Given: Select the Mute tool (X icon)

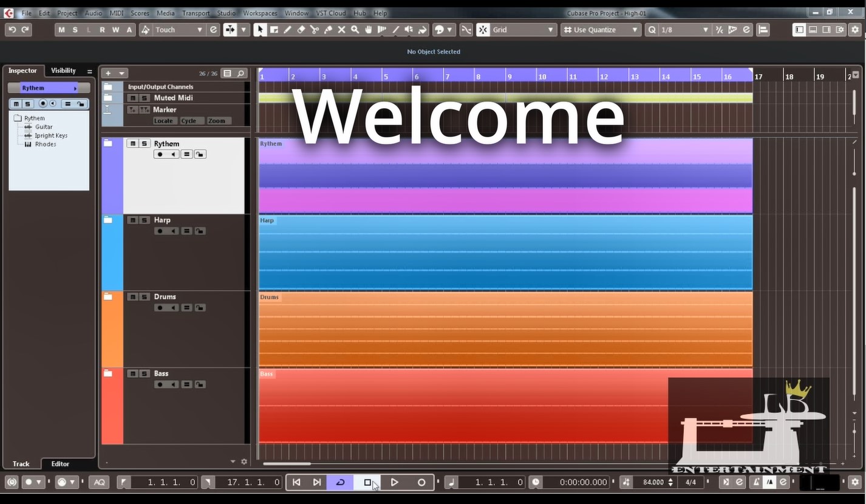Looking at the screenshot, I should tap(342, 29).
